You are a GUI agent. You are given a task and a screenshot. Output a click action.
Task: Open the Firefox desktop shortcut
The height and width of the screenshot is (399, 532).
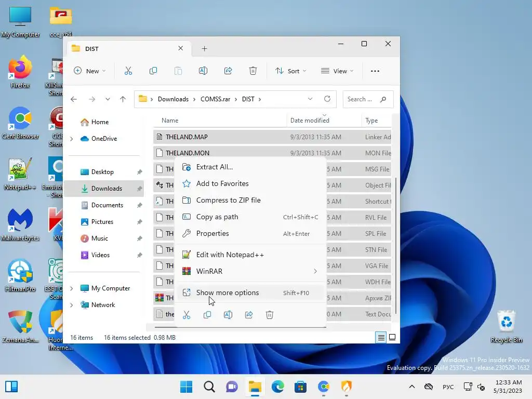20,72
